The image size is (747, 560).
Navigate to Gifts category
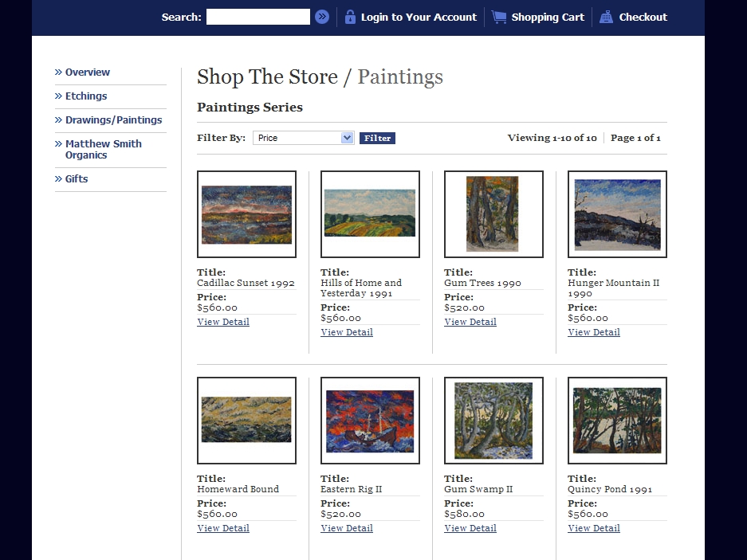[77, 179]
